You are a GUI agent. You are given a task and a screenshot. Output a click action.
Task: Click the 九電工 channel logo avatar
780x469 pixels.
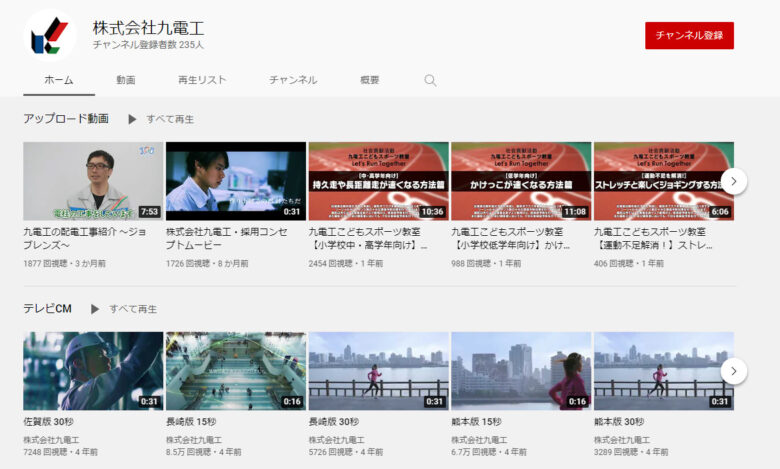tap(50, 35)
